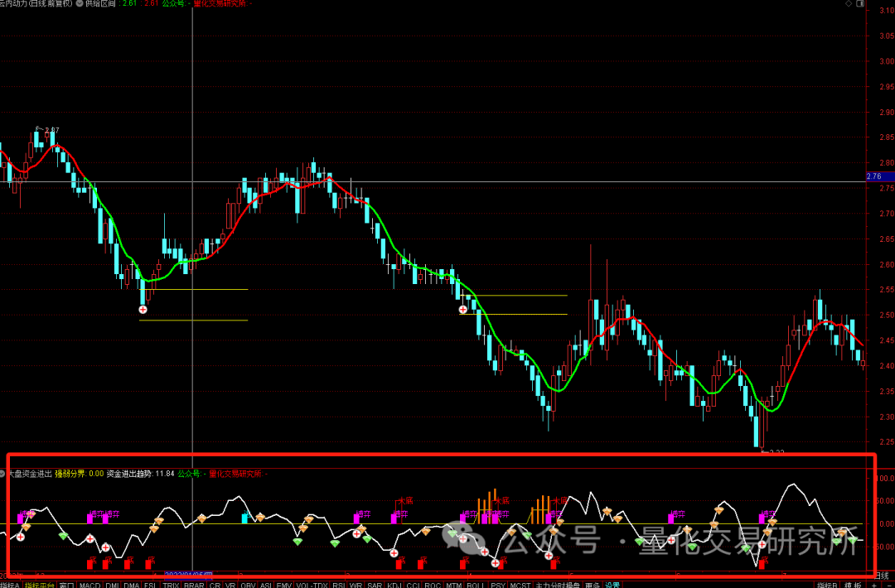Open the 模板 template button

pos(854,586)
